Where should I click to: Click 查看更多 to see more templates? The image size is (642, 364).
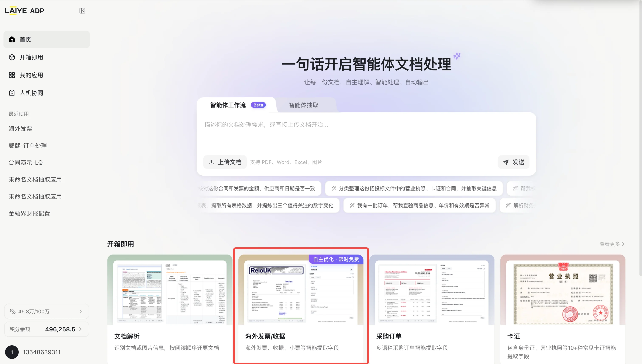coord(612,244)
